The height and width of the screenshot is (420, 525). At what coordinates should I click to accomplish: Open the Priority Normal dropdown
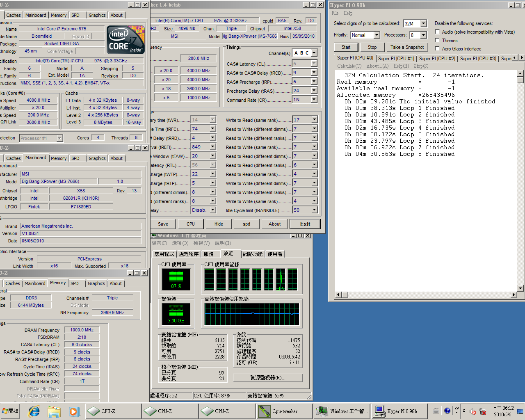[377, 35]
